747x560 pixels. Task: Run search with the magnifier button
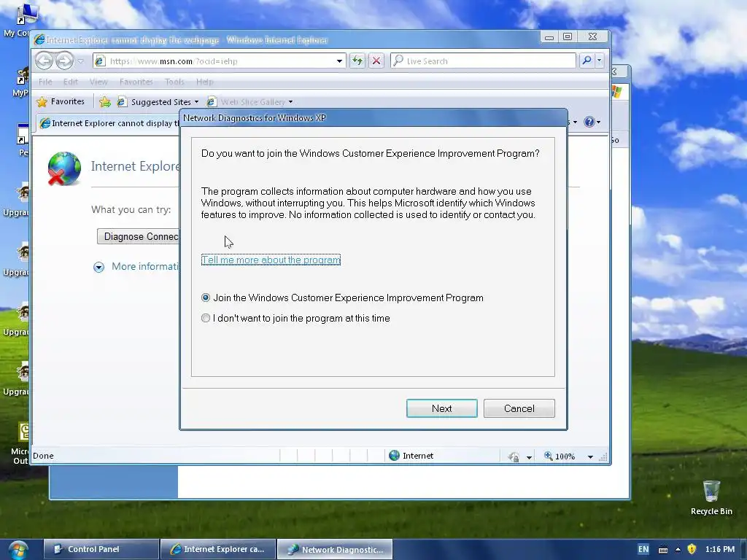click(x=587, y=61)
